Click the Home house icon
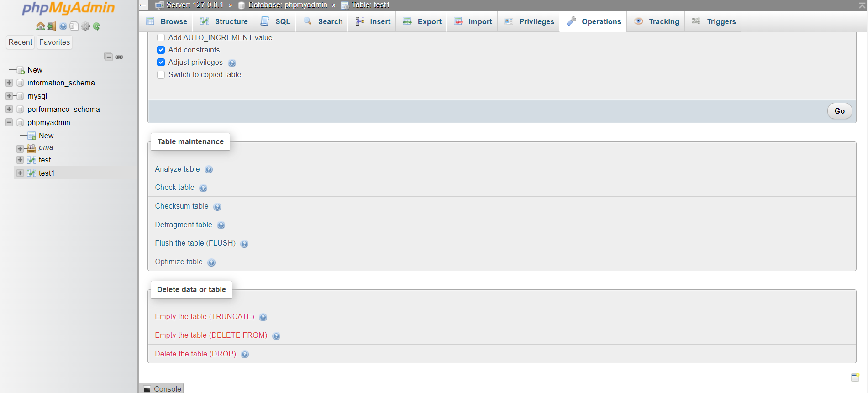The height and width of the screenshot is (393, 868). [40, 26]
